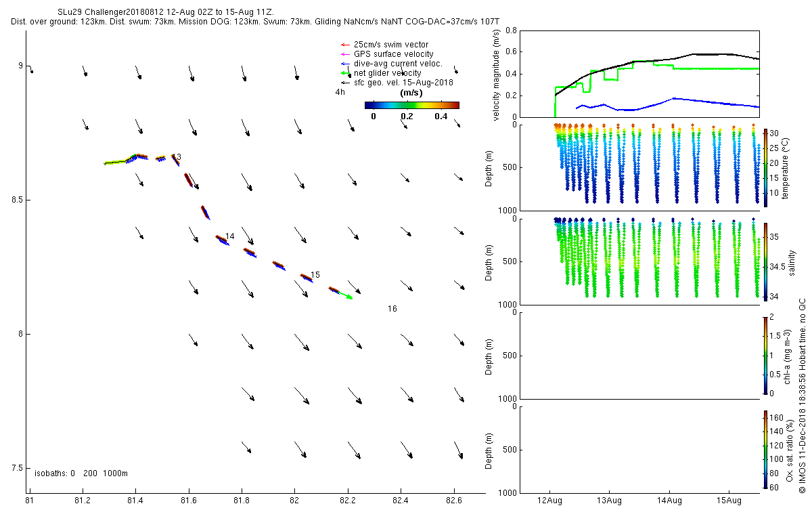Viewport: 812px width, 508px height.
Task: Select the 'dive-avg current veloc.' legend entry
Action: pyautogui.click(x=392, y=64)
